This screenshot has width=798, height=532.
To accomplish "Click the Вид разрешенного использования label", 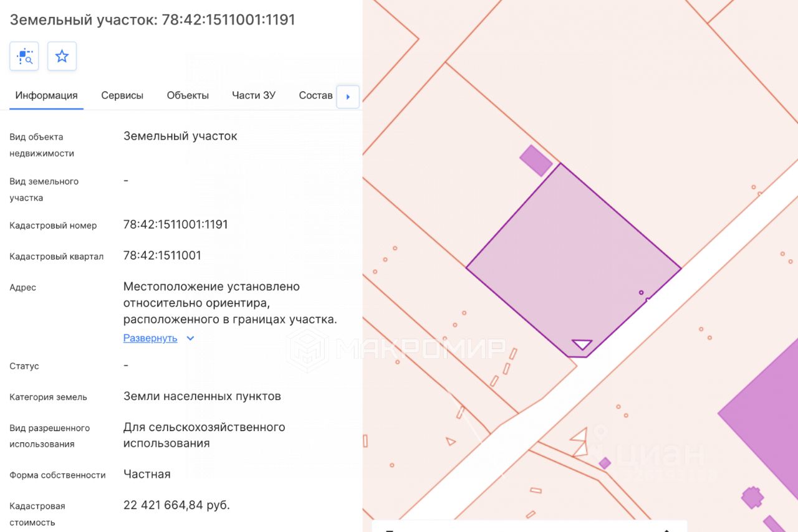I will tap(50, 436).
